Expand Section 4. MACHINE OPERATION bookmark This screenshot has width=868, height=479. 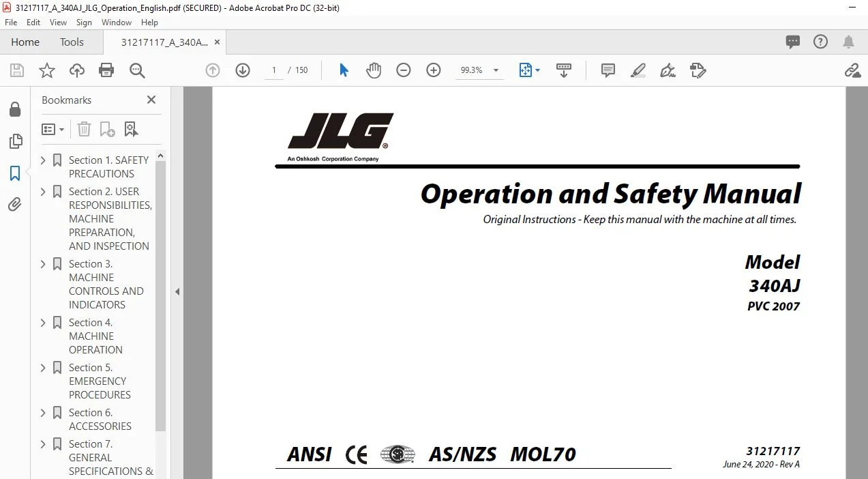click(44, 323)
